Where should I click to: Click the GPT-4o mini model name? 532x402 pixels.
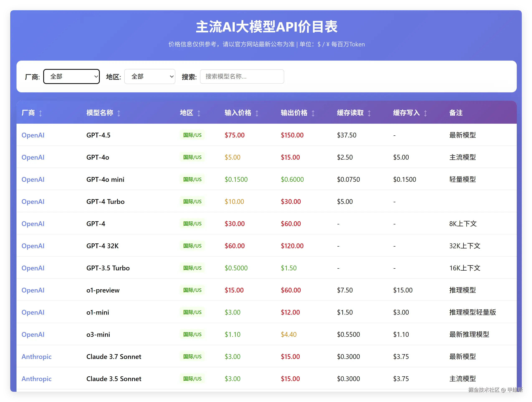[105, 179]
